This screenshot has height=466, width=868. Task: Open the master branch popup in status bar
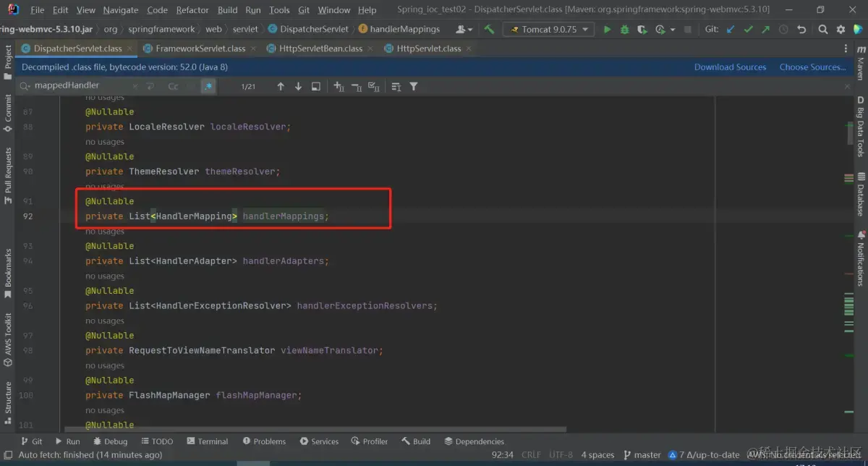click(642, 455)
